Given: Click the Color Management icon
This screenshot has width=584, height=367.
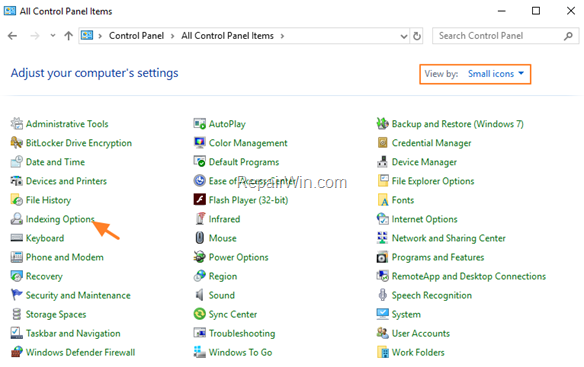Looking at the screenshot, I should click(200, 142).
